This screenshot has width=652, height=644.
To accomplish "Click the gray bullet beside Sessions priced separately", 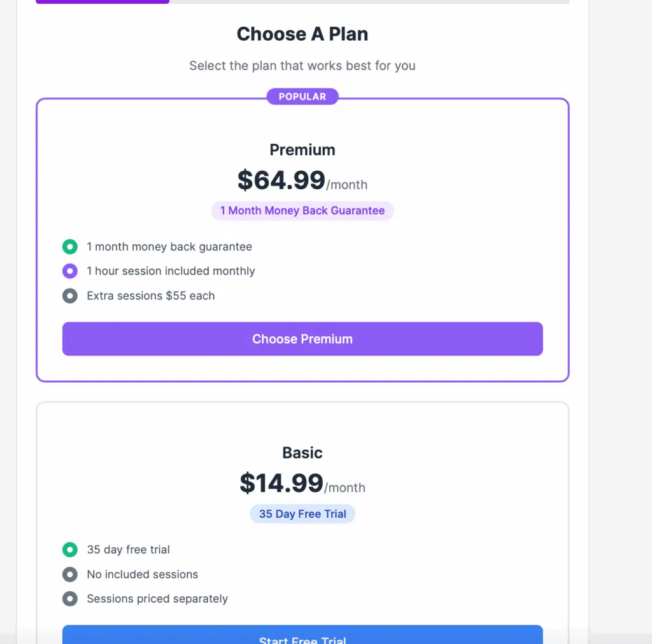I will (70, 599).
